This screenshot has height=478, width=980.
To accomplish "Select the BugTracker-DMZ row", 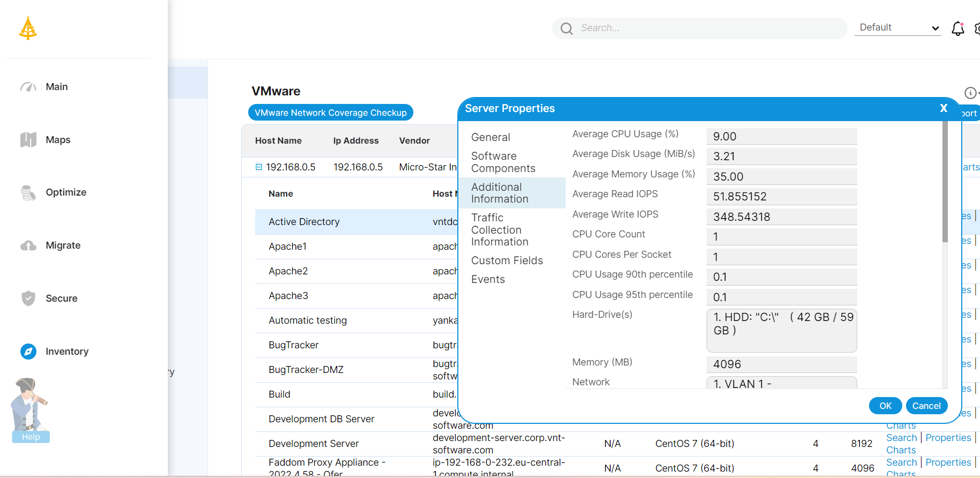I will (357, 370).
